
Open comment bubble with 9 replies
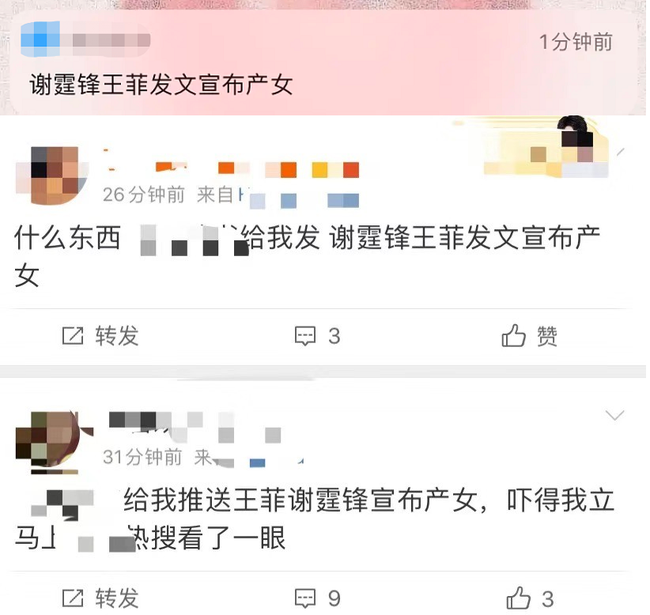point(305,598)
